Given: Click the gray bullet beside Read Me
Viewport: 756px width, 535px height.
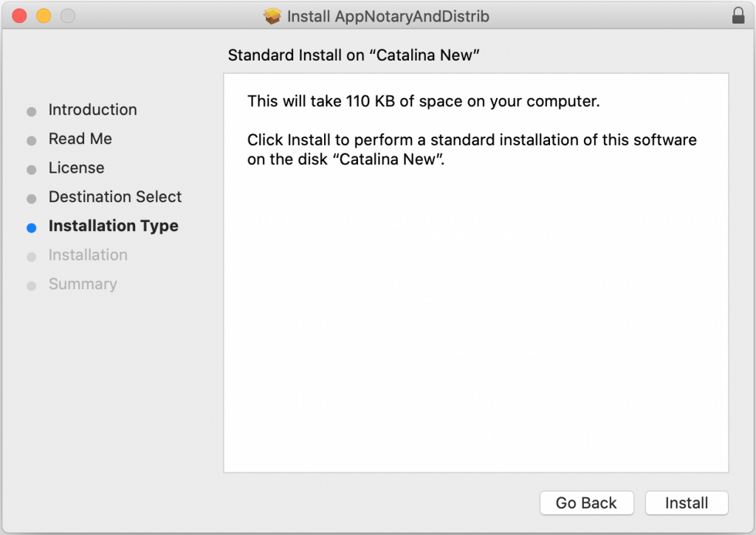Looking at the screenshot, I should [x=31, y=140].
